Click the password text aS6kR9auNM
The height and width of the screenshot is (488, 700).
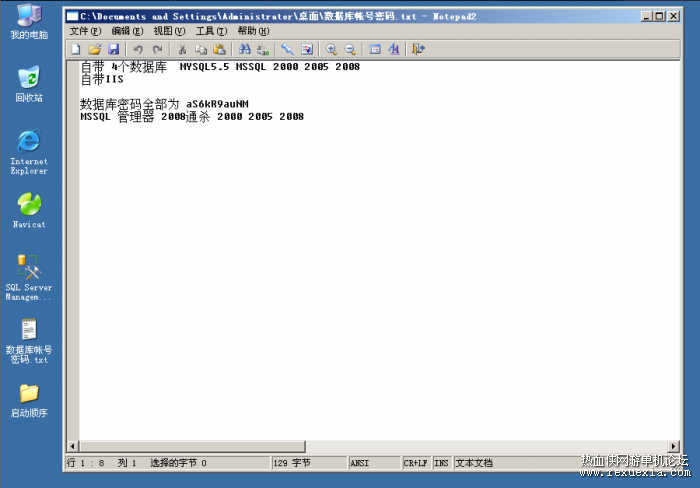[x=217, y=104]
